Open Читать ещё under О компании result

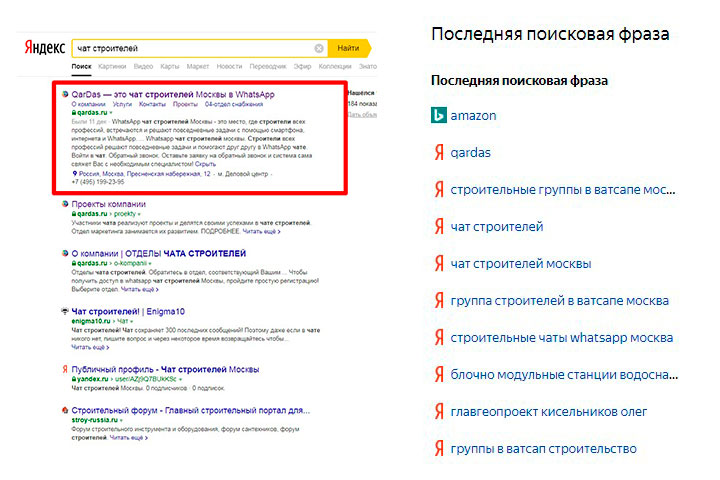pos(139,289)
